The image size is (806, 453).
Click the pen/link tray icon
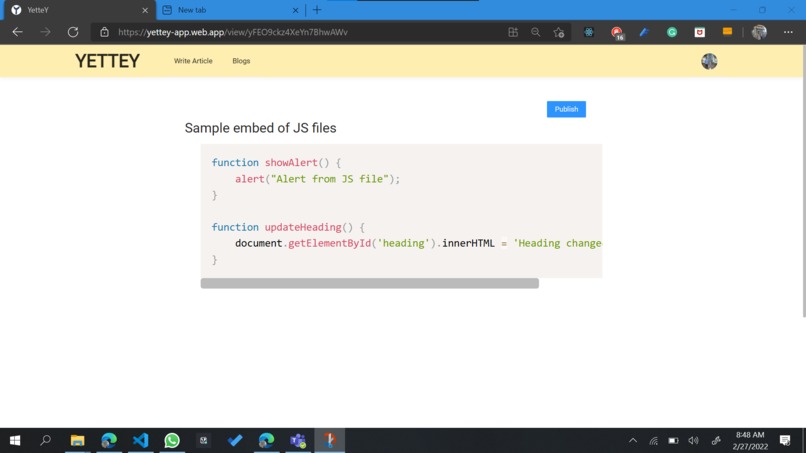point(716,441)
